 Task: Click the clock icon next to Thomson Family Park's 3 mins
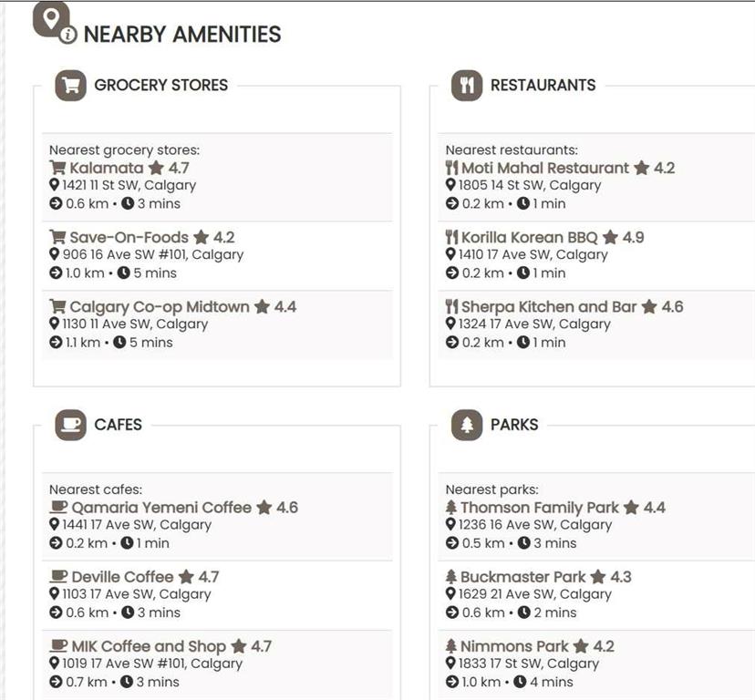tap(523, 543)
